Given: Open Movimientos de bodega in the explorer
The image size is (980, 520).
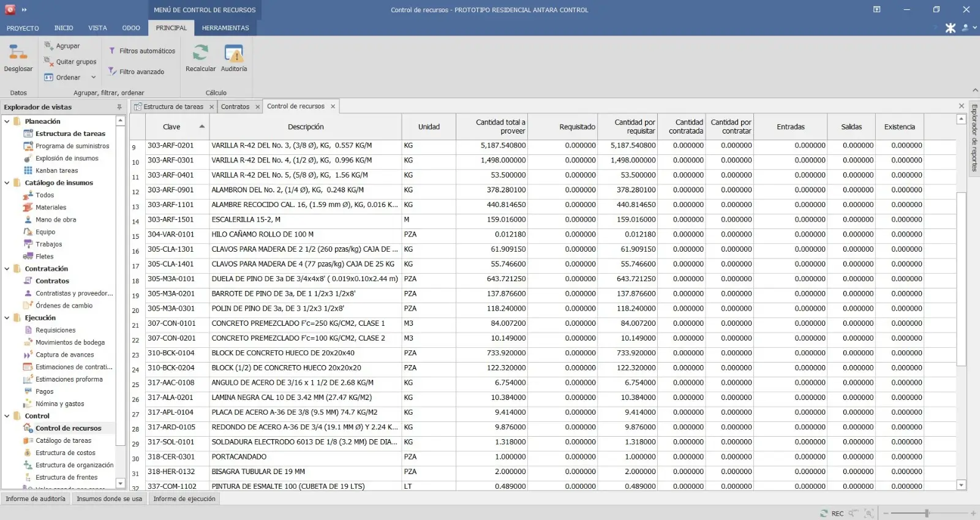Looking at the screenshot, I should 70,342.
